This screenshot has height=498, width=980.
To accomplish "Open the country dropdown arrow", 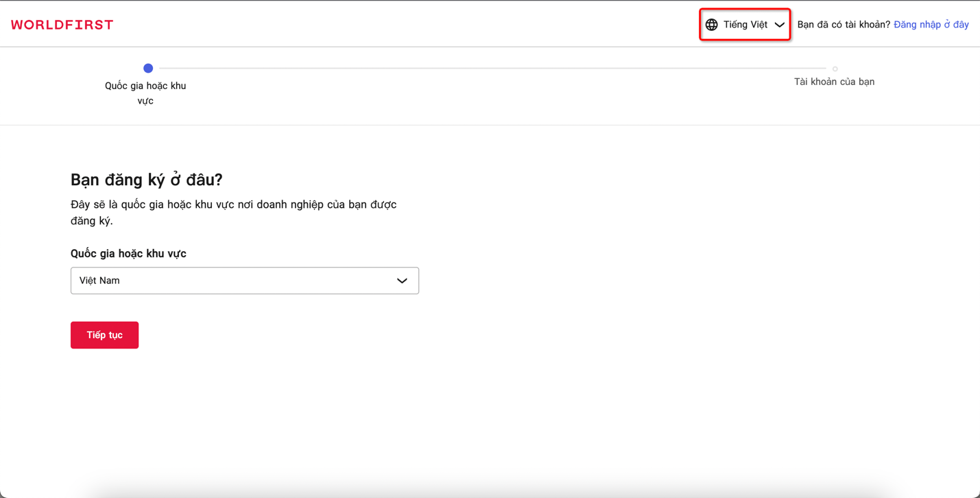I will (402, 281).
